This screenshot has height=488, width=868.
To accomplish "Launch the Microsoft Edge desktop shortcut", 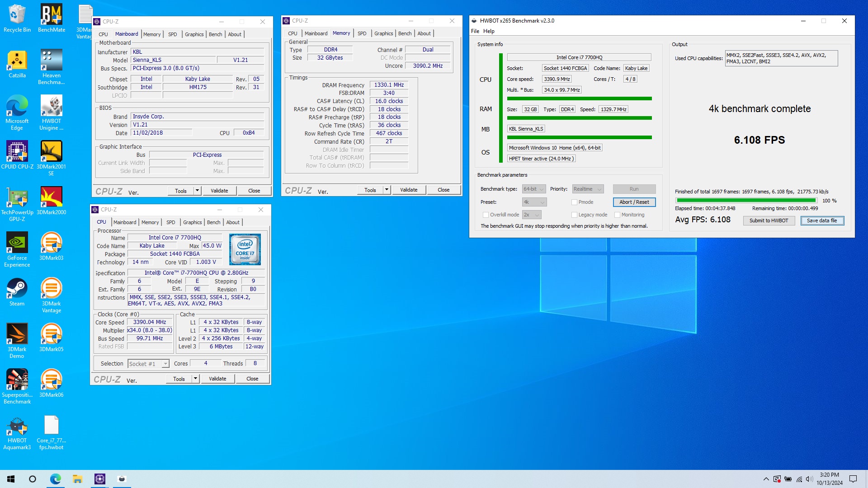I will pos(17,113).
